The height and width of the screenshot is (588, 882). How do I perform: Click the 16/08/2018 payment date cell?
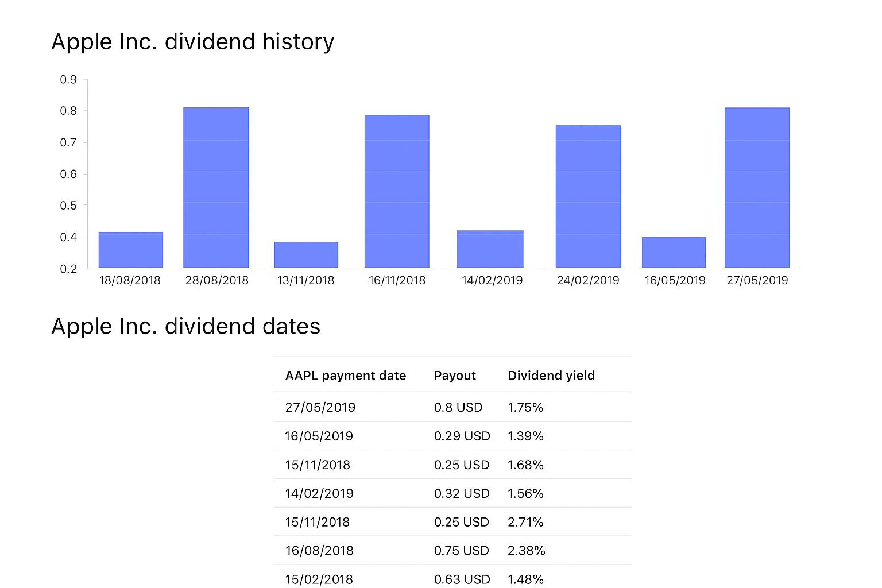319,551
